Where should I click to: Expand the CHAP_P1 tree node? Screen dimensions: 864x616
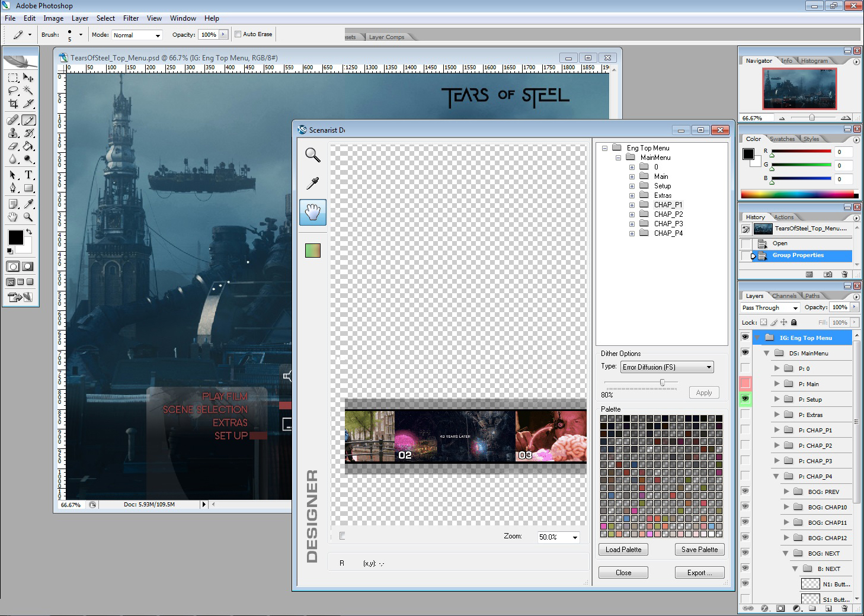coord(632,205)
